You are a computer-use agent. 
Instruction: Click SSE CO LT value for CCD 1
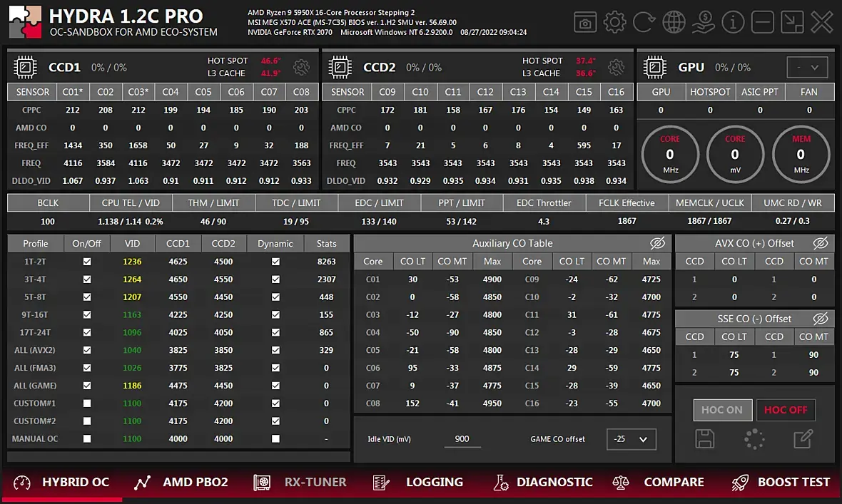coord(734,355)
